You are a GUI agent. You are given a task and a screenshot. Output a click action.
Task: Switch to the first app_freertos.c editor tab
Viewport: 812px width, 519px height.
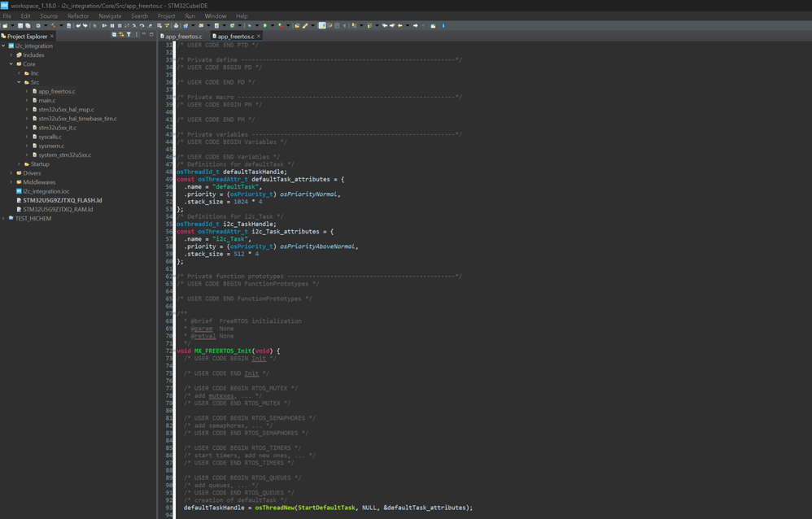184,37
